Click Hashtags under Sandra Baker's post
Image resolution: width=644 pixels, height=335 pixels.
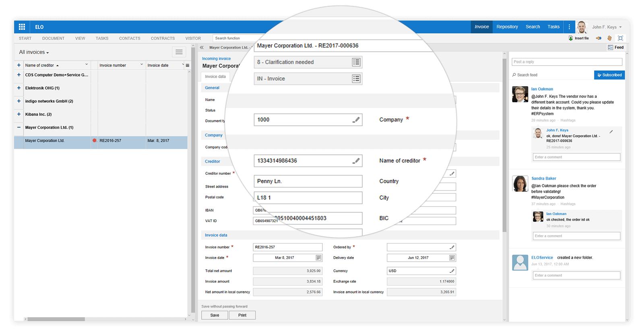tap(568, 204)
